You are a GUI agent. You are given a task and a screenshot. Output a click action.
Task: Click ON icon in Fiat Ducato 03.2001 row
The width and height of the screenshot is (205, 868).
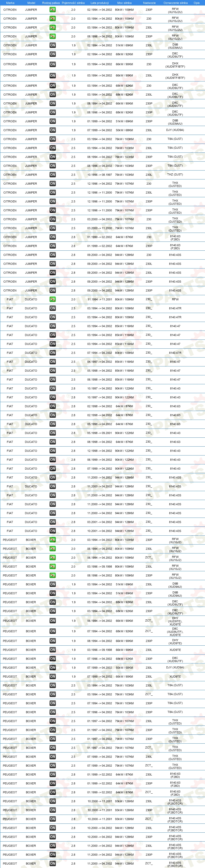coord(53,522)
